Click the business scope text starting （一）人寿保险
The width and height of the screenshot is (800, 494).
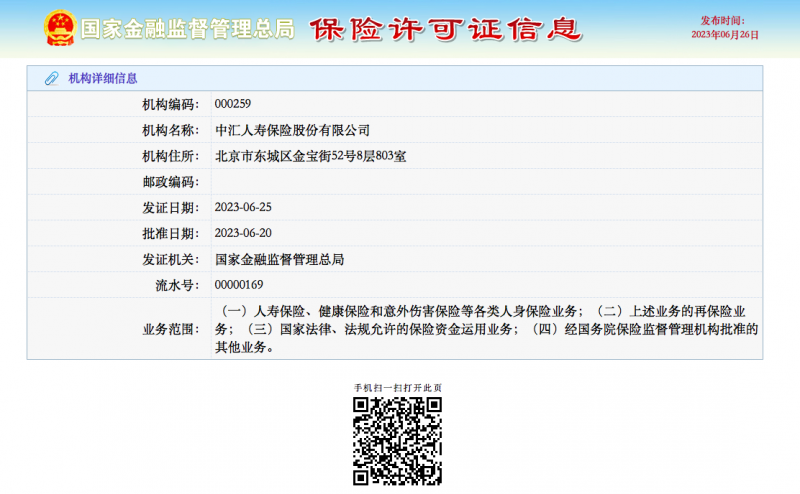coord(486,329)
